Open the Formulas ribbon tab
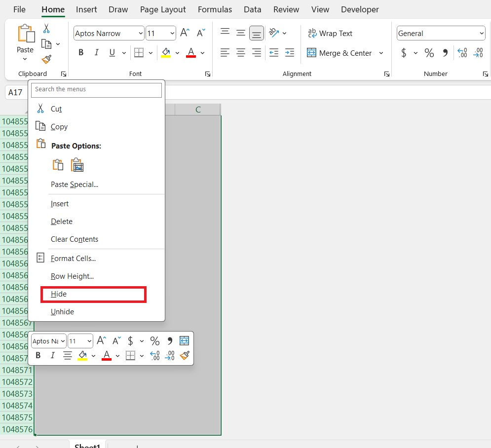This screenshot has height=448, width=491. click(215, 9)
